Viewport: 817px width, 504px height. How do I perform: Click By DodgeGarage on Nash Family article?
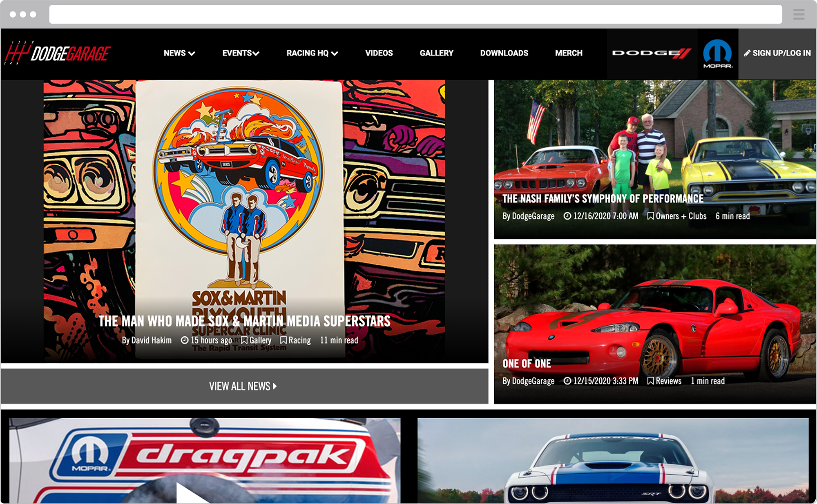tap(528, 216)
